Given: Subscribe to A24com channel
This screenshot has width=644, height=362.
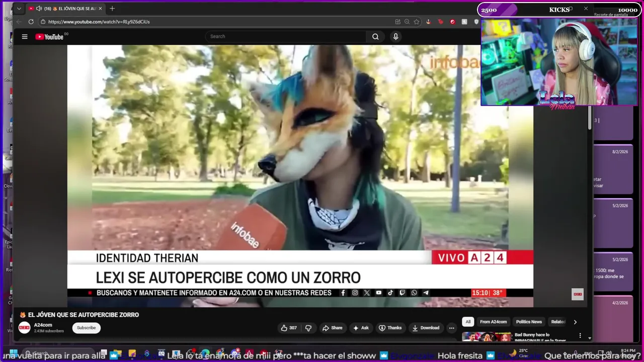Looking at the screenshot, I should (x=86, y=328).
